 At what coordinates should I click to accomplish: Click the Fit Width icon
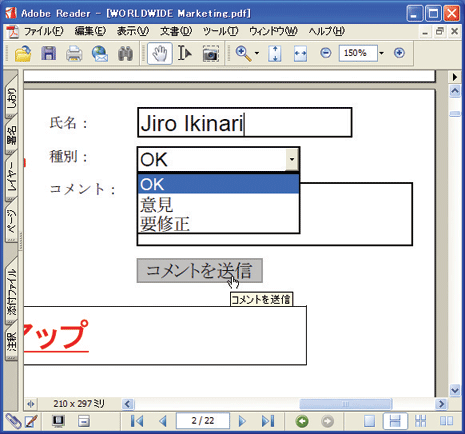tap(300, 54)
